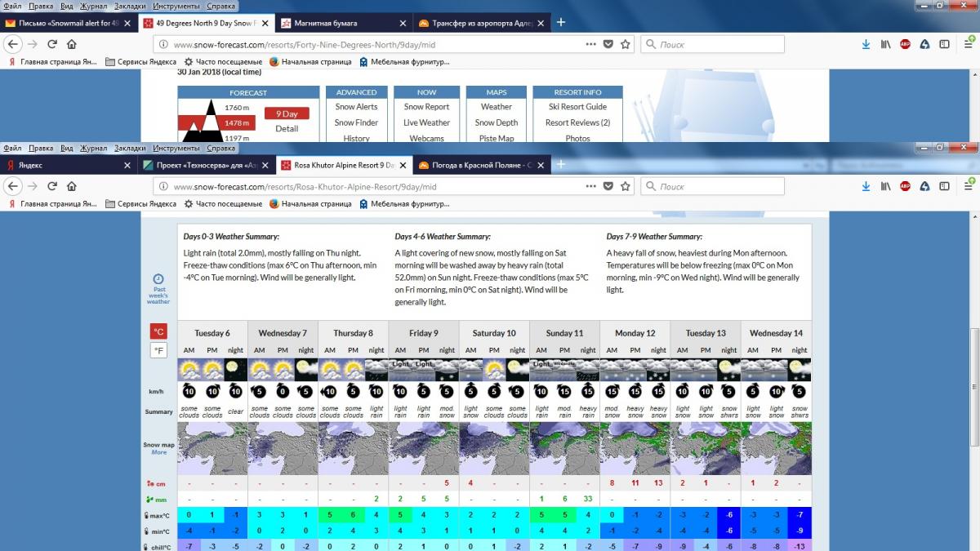
Task: Bookmark 49 Degrees North page with star
Action: [626, 44]
